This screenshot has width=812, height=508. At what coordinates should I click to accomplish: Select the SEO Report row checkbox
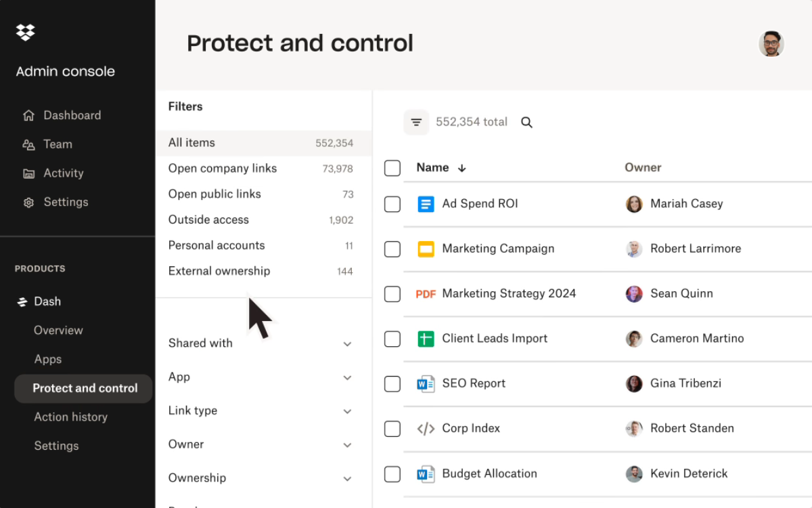pos(392,384)
